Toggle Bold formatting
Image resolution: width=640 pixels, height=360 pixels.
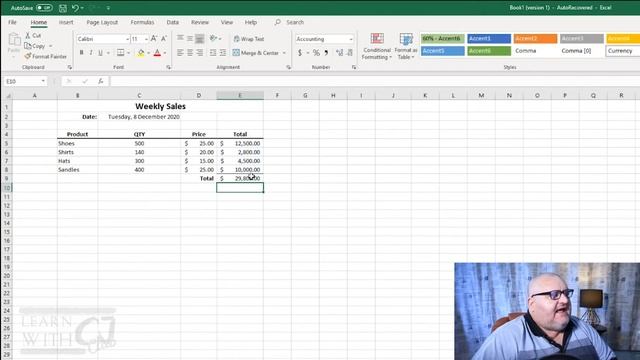click(82, 53)
